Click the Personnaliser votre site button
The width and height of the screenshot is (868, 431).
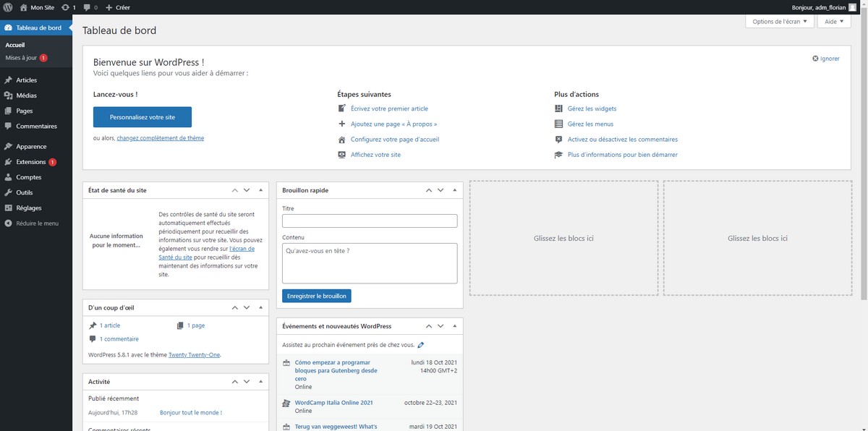[x=142, y=116]
